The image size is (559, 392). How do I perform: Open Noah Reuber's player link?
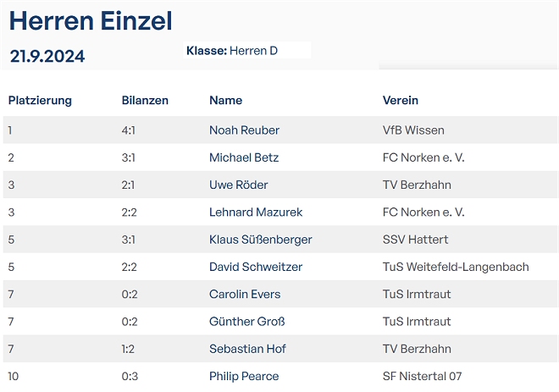tap(244, 130)
